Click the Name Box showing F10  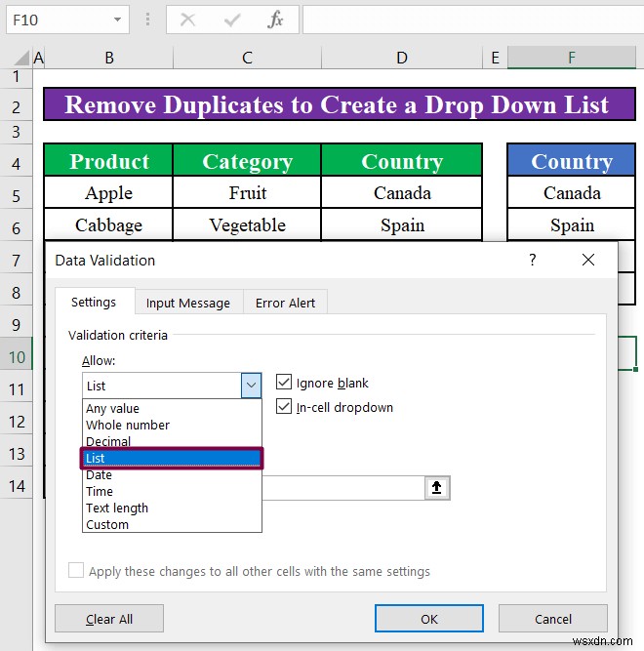[x=67, y=20]
